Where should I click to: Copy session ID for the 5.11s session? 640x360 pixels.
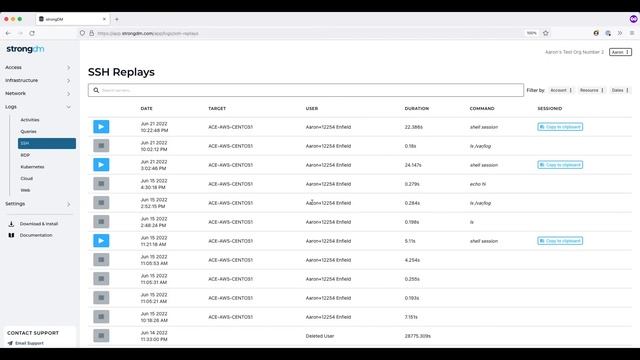pos(560,241)
